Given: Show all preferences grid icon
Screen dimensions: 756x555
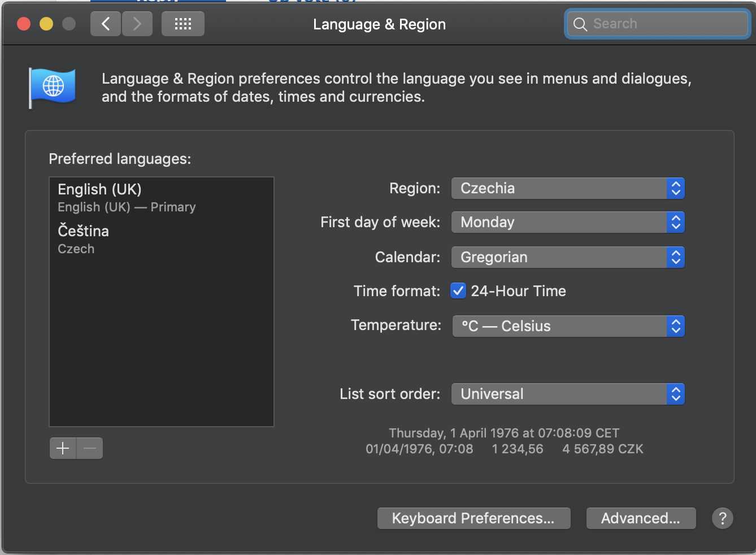Looking at the screenshot, I should (x=183, y=24).
